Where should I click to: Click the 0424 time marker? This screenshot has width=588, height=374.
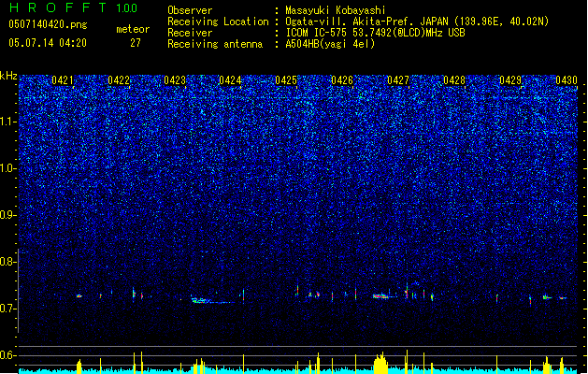point(230,80)
